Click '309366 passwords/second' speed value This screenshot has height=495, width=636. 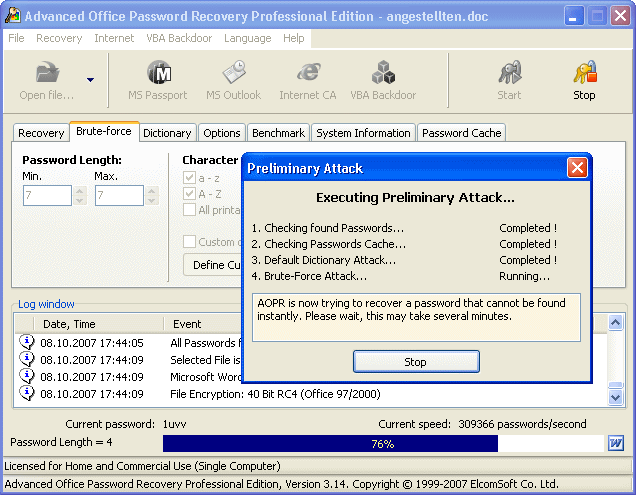(x=522, y=424)
